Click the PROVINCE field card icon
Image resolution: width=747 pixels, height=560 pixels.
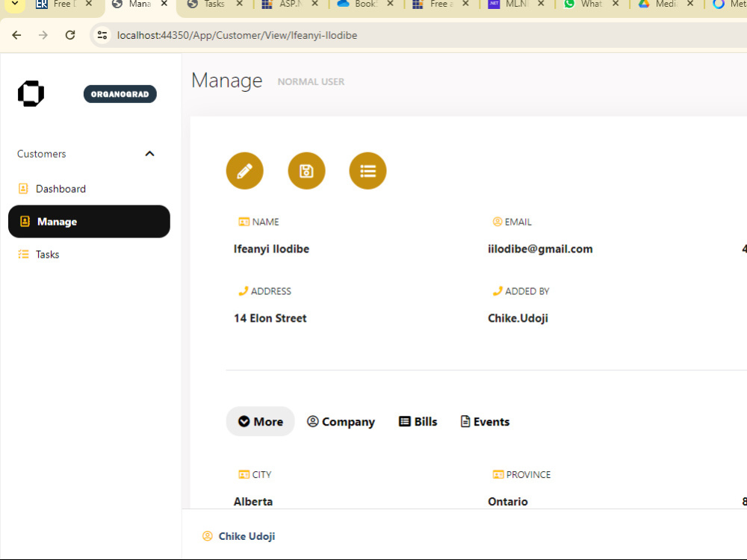(498, 474)
